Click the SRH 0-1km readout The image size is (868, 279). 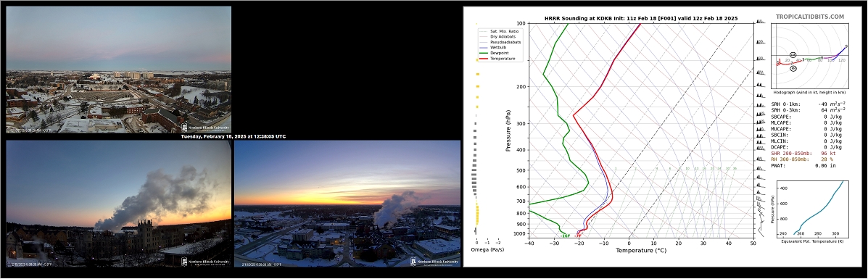coord(809,104)
